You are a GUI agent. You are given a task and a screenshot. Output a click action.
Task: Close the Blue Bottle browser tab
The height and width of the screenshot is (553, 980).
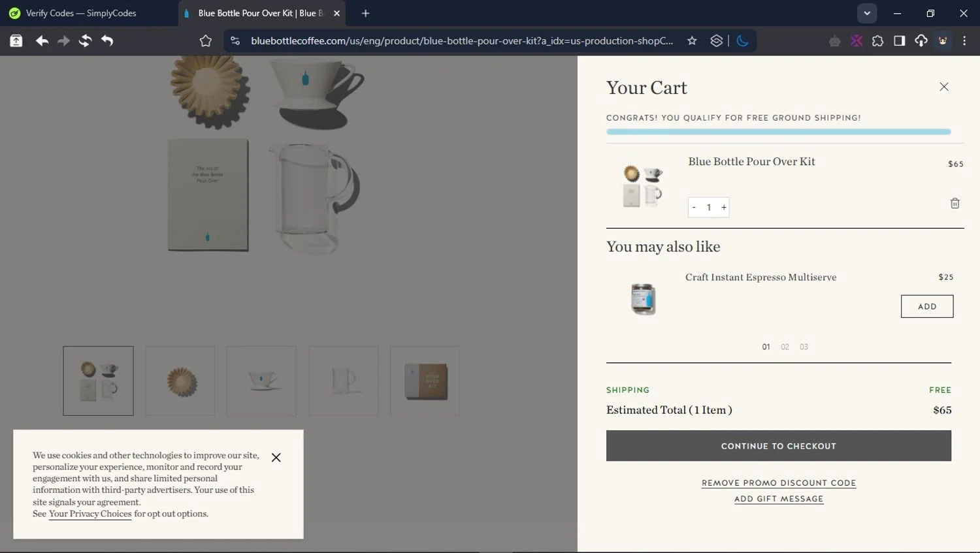(x=336, y=13)
